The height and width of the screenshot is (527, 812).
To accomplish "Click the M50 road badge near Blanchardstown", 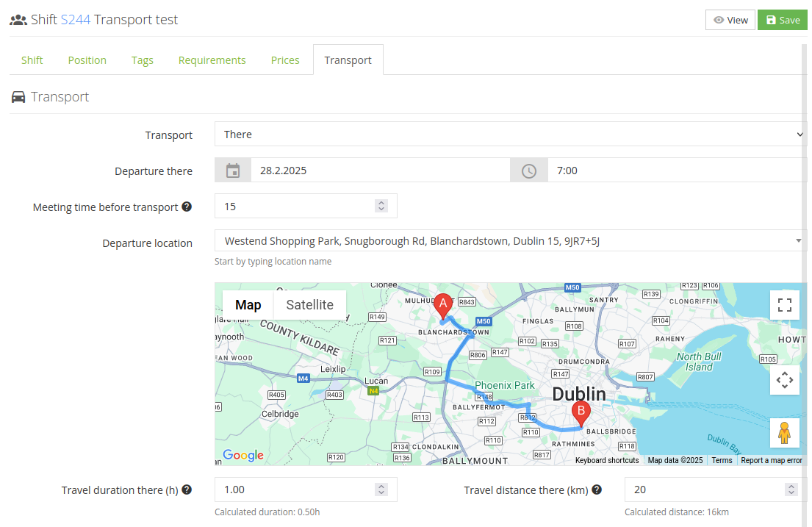I will 484,321.
